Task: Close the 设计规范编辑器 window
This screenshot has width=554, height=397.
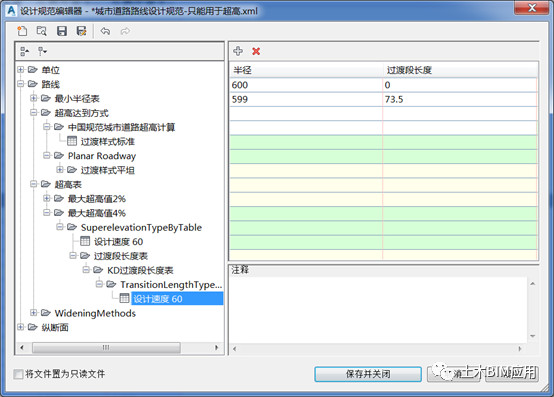Action: pyautogui.click(x=533, y=8)
